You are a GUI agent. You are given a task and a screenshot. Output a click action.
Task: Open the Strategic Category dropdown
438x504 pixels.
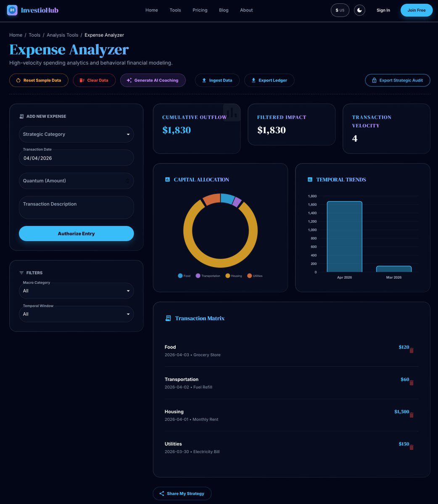pyautogui.click(x=76, y=134)
